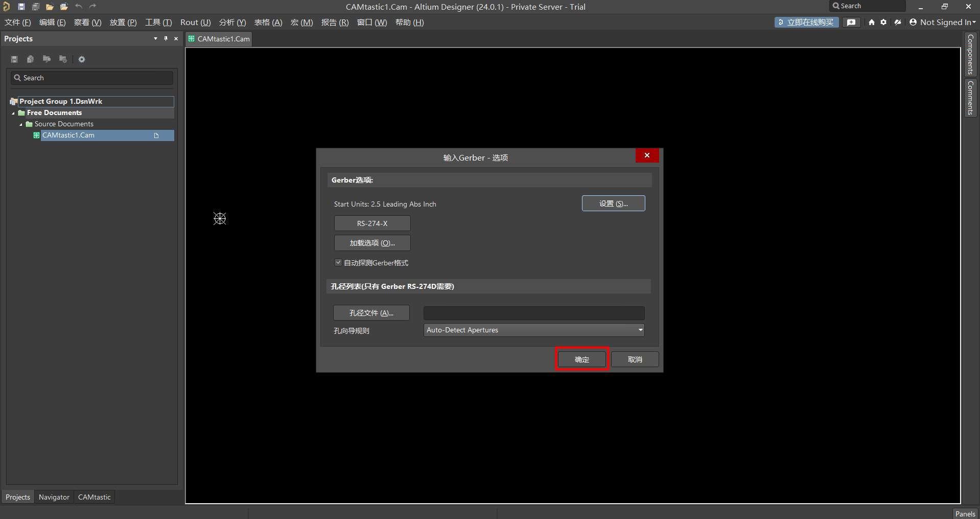Viewport: 980px width, 519px height.
Task: Open the Home page icon
Action: click(x=872, y=22)
